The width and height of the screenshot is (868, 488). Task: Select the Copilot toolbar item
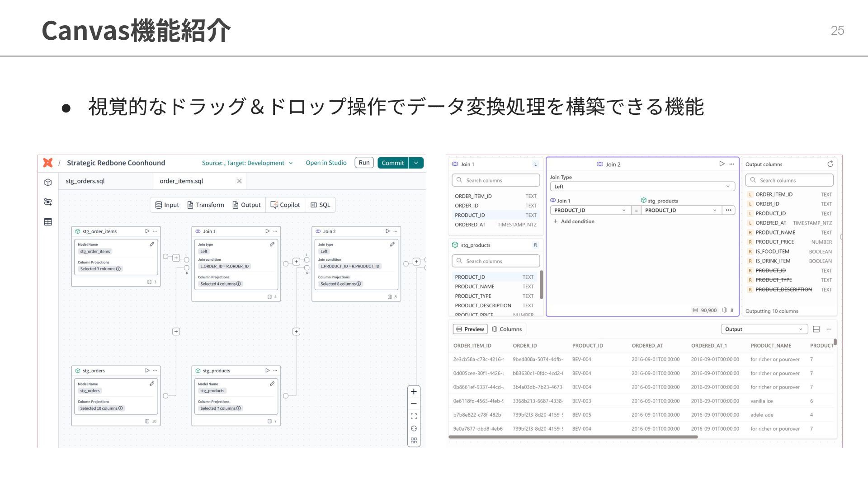click(x=285, y=205)
